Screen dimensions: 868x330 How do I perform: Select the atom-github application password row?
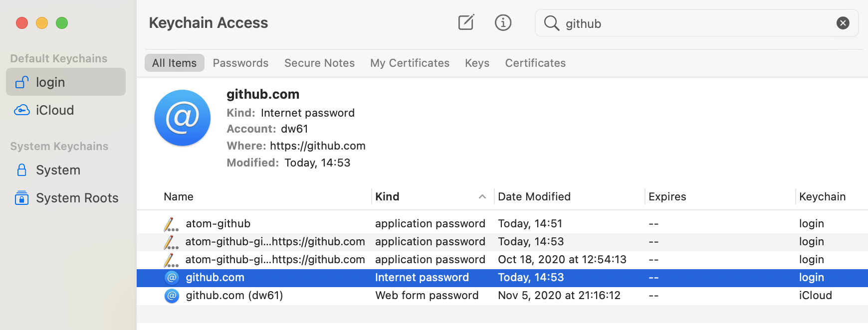pyautogui.click(x=502, y=223)
